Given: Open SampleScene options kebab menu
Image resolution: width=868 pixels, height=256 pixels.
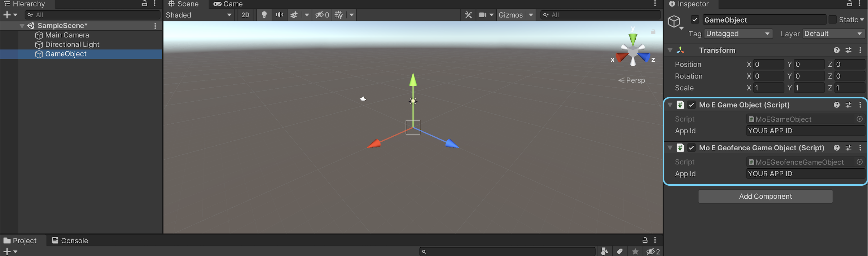Looking at the screenshot, I should point(155,26).
